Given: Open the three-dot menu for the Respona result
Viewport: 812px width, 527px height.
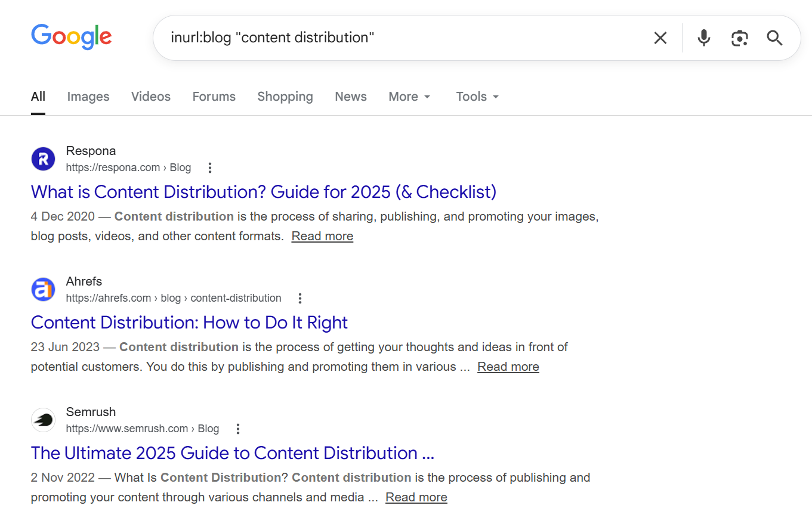Looking at the screenshot, I should [209, 168].
